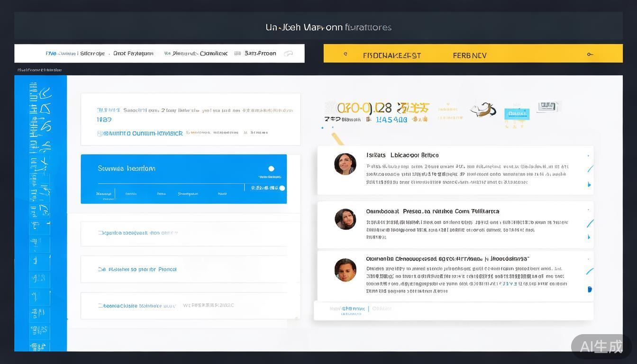Click the blue highlighted label badge
Image resolution: width=637 pixels, height=364 pixels.
click(x=517, y=114)
